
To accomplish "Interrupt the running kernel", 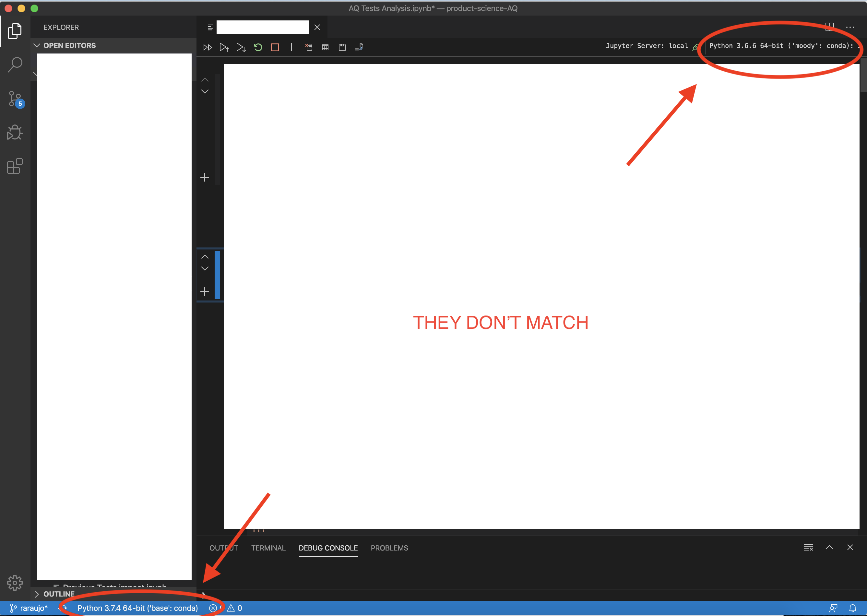I will (275, 47).
